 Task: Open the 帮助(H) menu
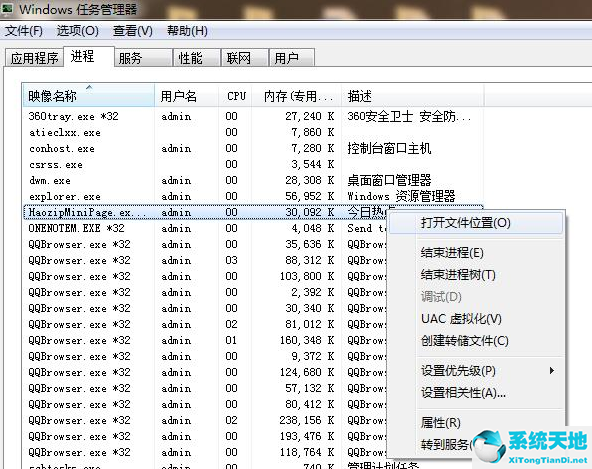(x=187, y=31)
